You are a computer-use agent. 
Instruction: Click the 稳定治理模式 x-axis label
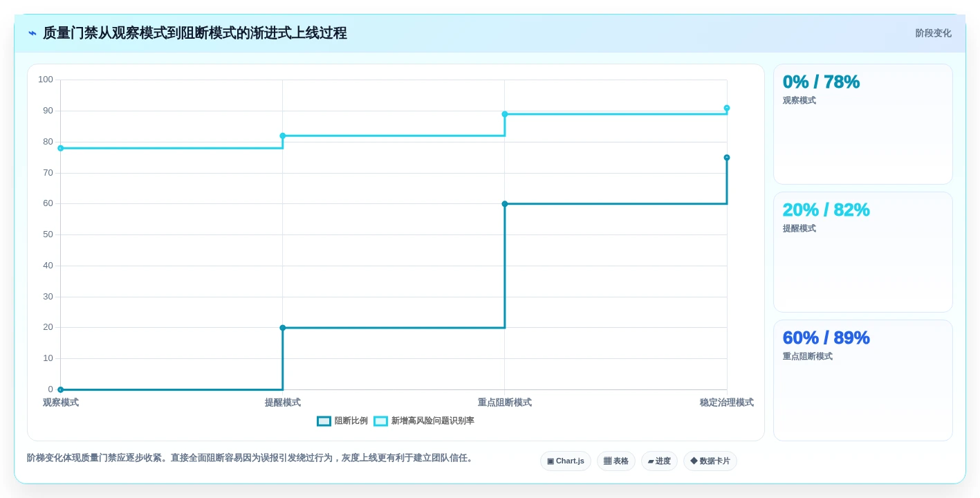pyautogui.click(x=727, y=403)
